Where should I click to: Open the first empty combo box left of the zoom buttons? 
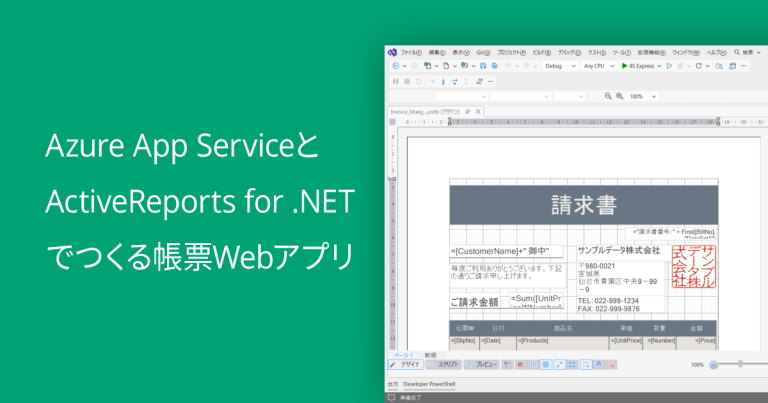[462, 97]
